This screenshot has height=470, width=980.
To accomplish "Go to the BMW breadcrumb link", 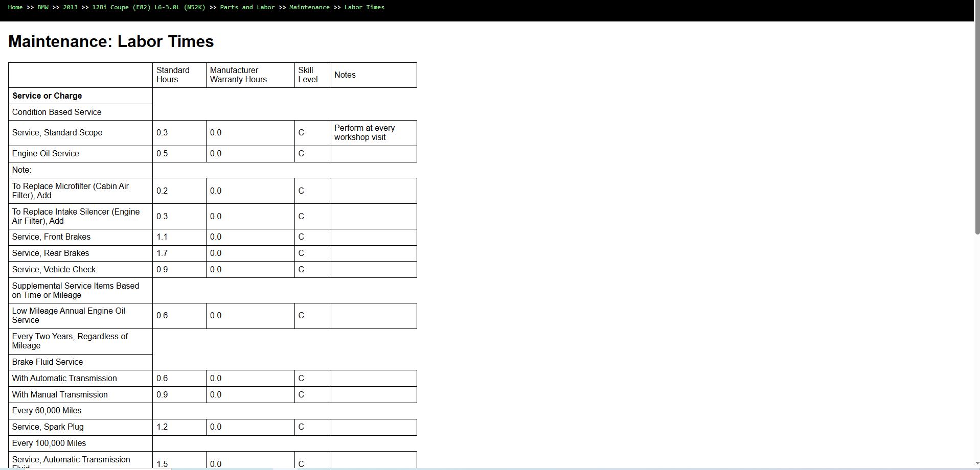I will tap(43, 7).
